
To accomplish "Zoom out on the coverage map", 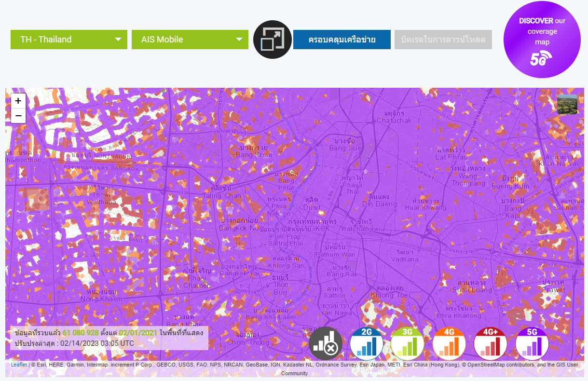I will point(18,116).
